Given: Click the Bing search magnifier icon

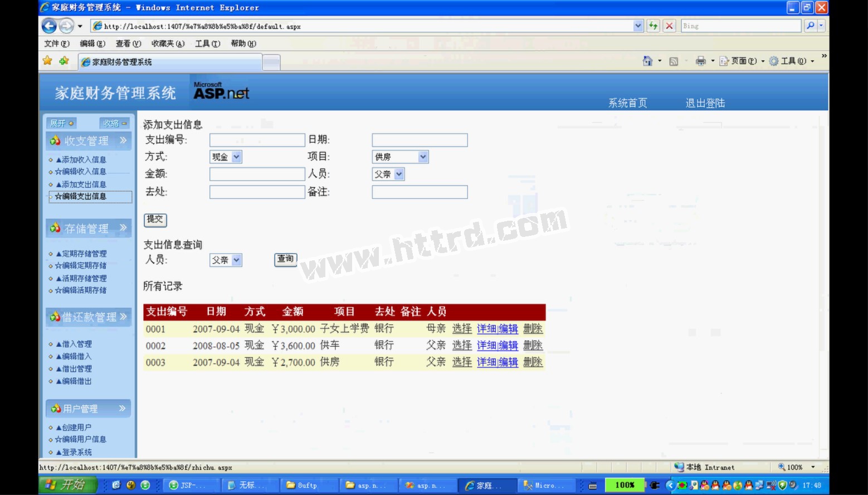Looking at the screenshot, I should coord(811,26).
